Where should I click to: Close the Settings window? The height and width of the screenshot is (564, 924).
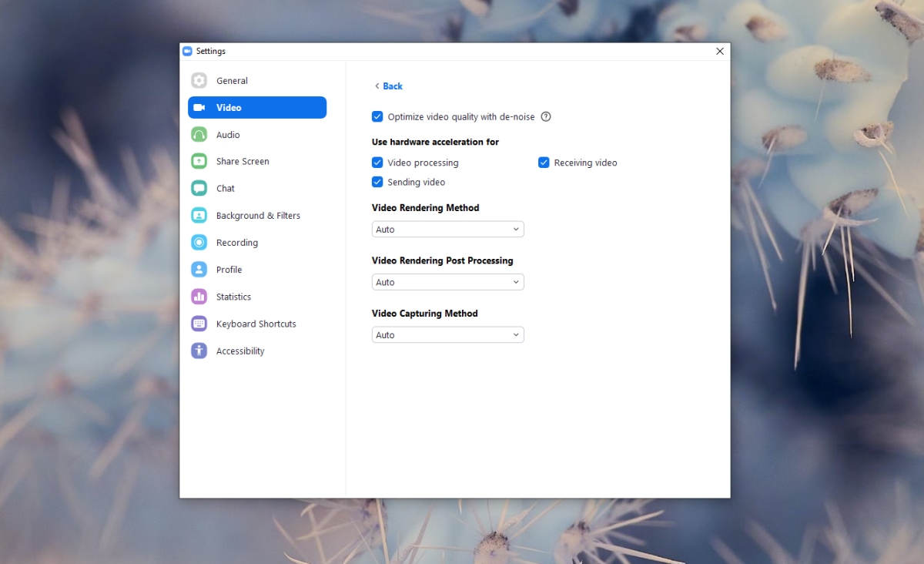720,52
